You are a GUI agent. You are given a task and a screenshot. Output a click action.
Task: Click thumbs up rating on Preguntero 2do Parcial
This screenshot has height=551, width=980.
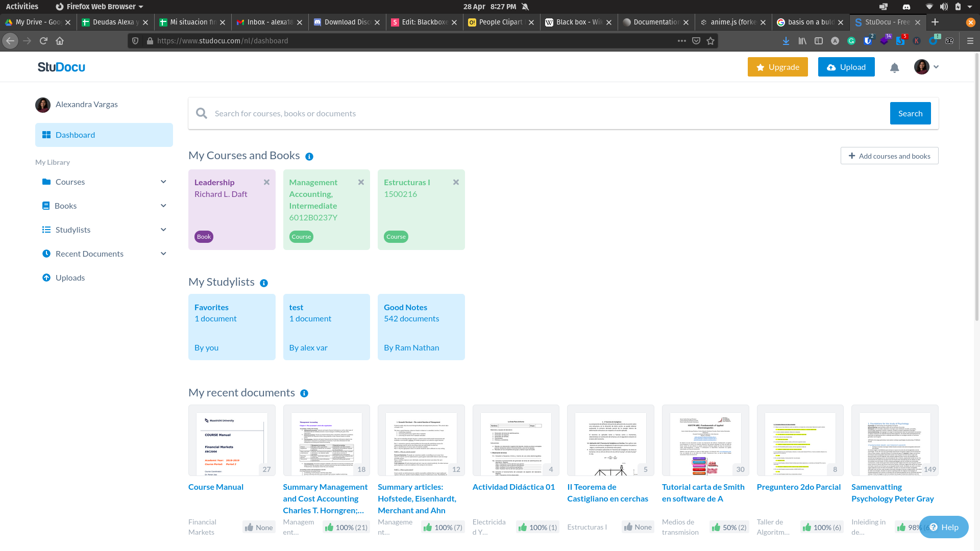pos(806,527)
